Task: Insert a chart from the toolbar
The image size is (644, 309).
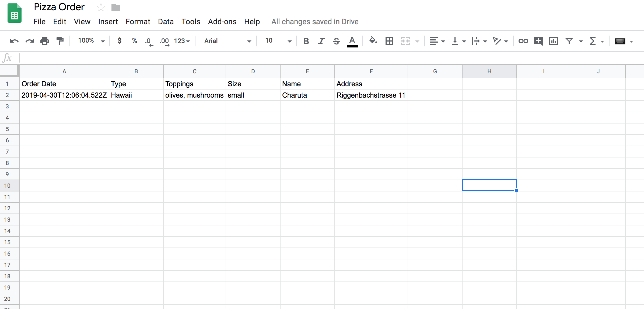Action: tap(553, 41)
